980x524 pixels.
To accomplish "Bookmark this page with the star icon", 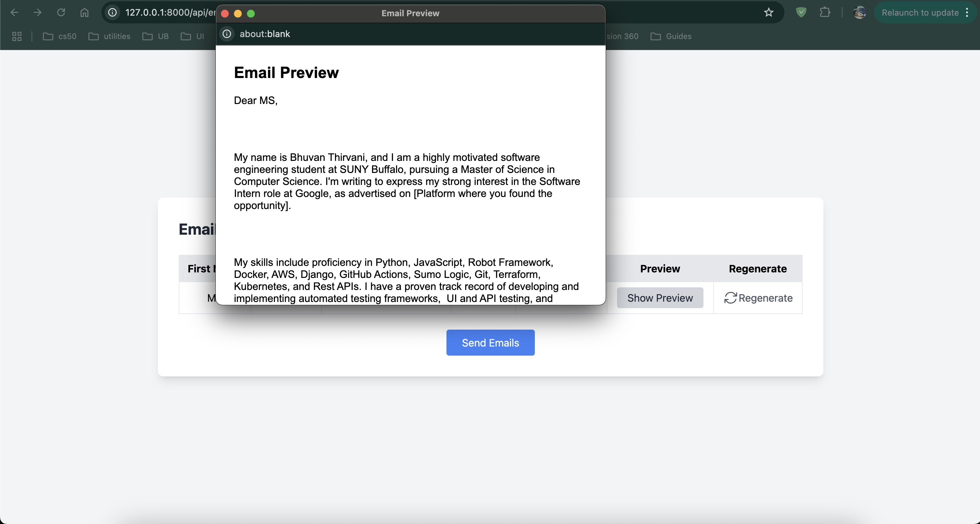I will [768, 13].
